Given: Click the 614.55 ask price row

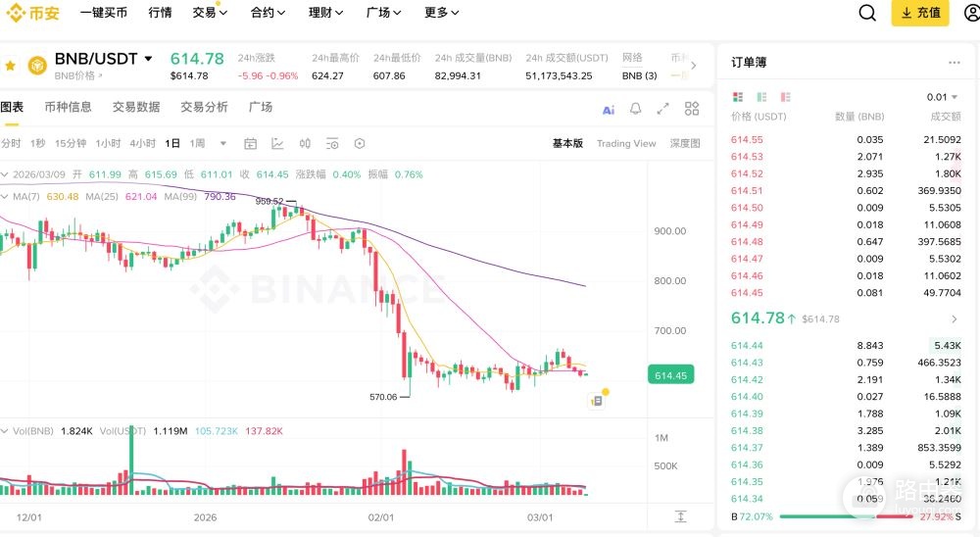Looking at the screenshot, I should [x=846, y=139].
